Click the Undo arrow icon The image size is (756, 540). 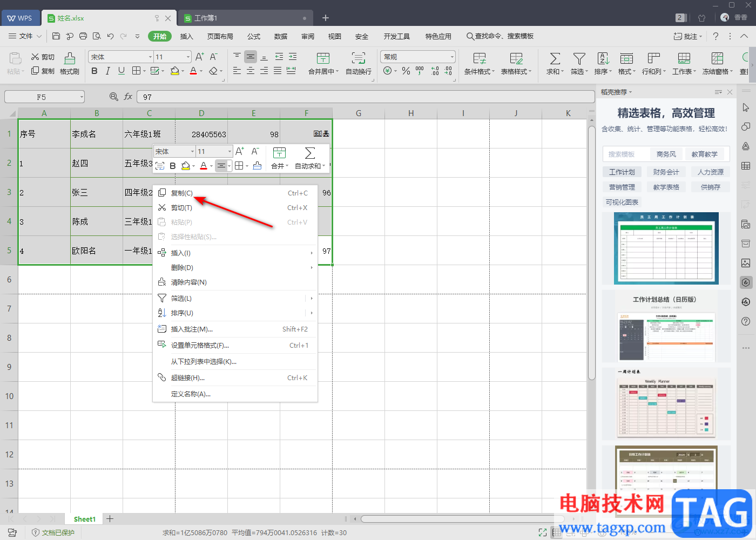pos(110,36)
